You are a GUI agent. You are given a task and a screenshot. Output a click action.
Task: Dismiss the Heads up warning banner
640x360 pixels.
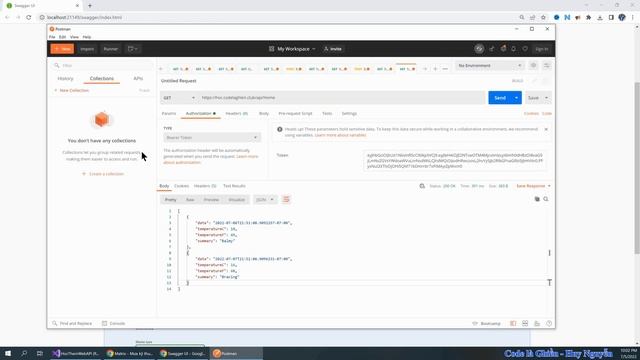click(546, 129)
